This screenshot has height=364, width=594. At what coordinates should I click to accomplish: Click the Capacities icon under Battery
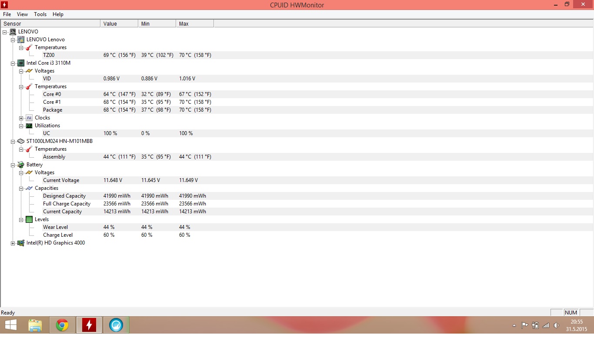[29, 188]
